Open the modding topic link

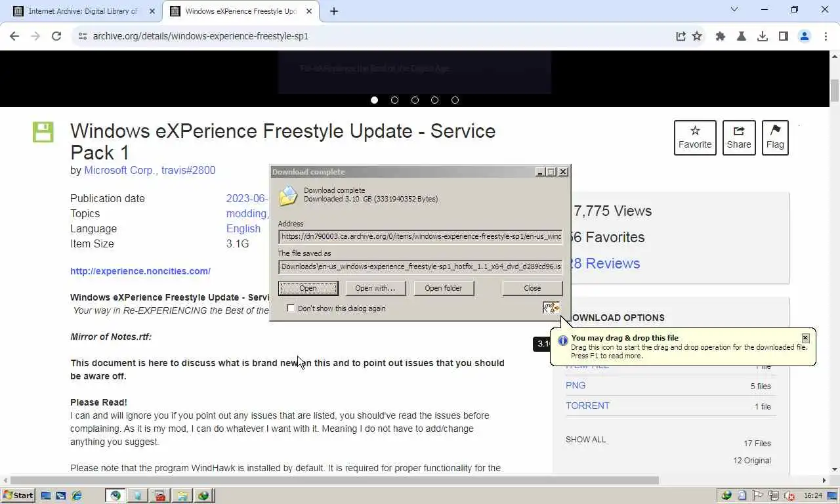[247, 213]
